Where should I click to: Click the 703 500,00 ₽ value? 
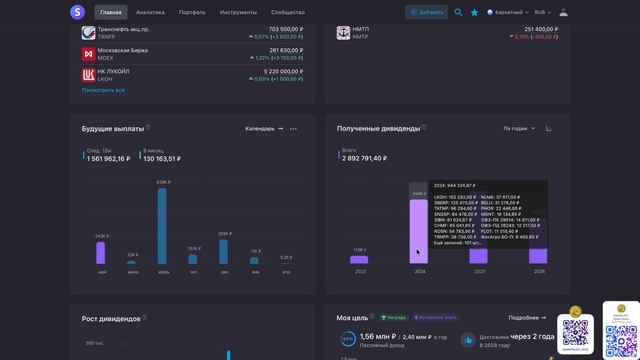click(286, 29)
